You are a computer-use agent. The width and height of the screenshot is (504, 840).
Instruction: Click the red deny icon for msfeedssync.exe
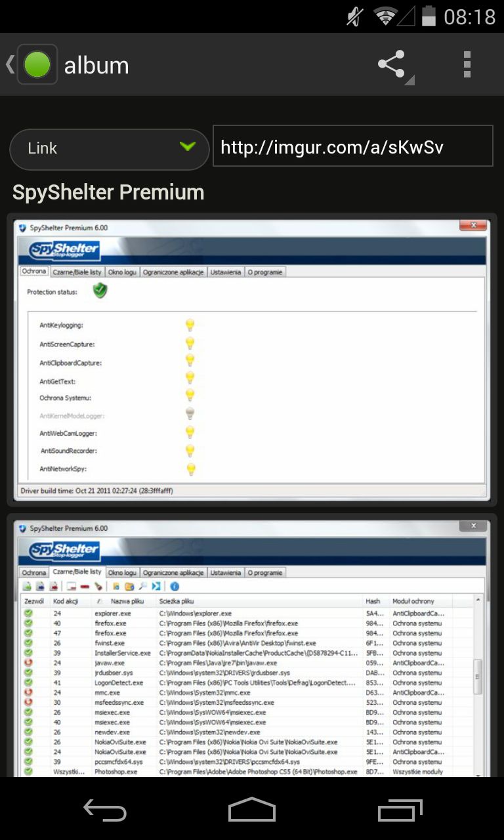click(x=28, y=702)
